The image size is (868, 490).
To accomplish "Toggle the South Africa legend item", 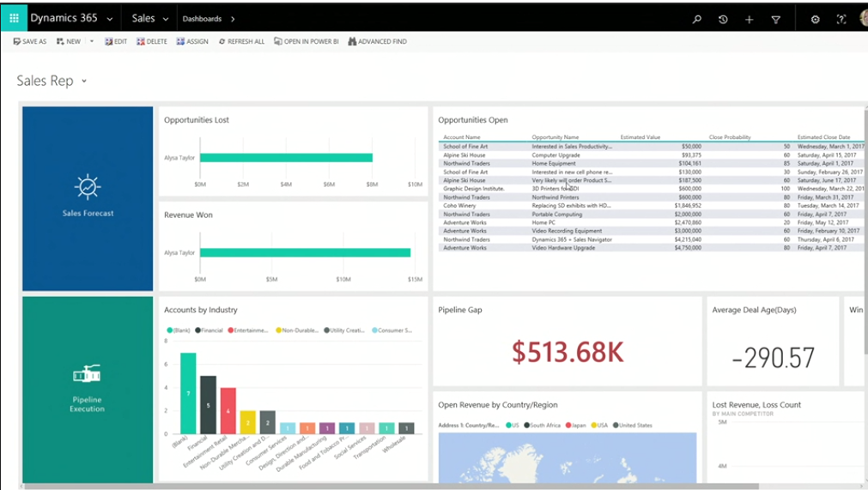I will point(542,426).
